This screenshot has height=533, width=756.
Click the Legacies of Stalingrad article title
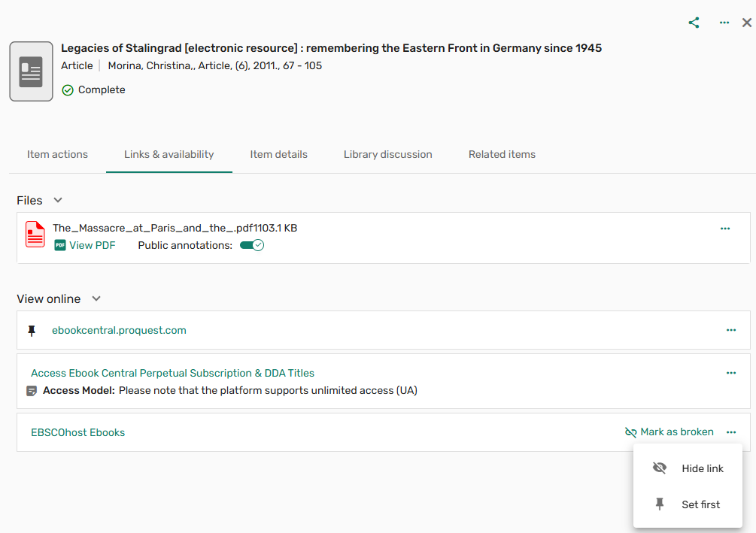[331, 48]
